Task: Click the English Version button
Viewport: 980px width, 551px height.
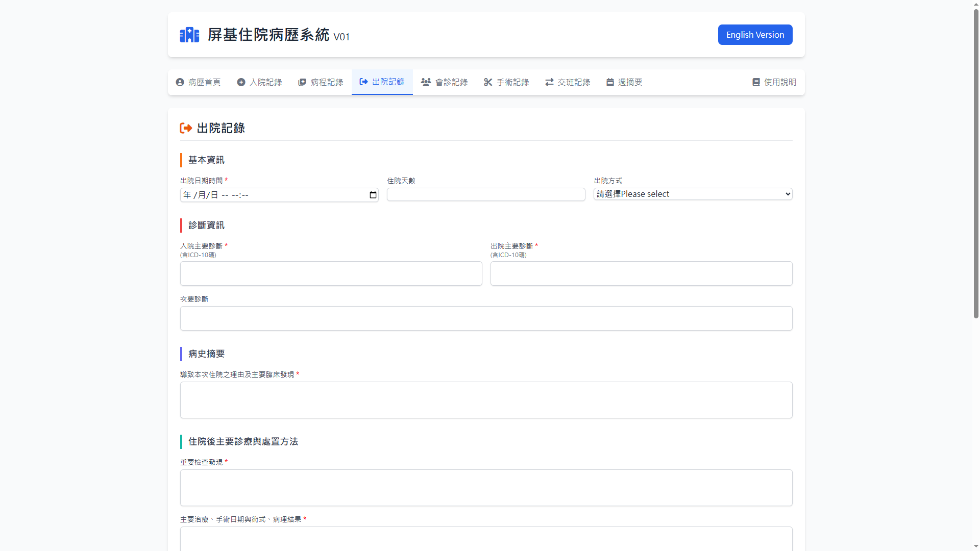Action: click(x=755, y=35)
